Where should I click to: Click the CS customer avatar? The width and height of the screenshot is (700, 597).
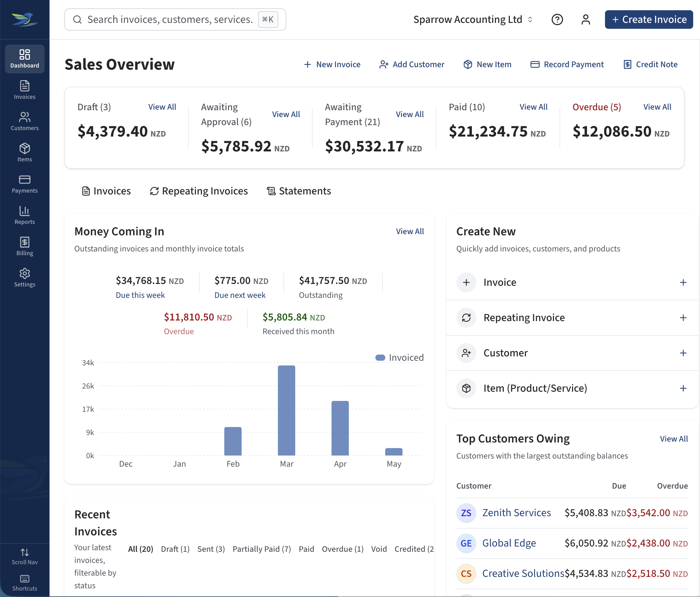coord(466,573)
